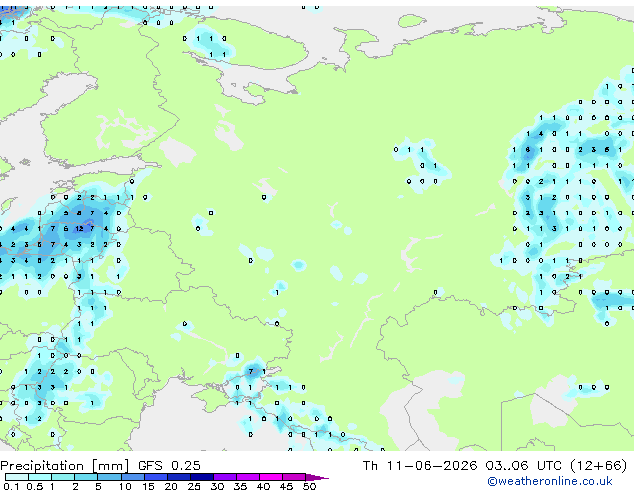Click the 20–25 mm legend color box

pos(178,477)
